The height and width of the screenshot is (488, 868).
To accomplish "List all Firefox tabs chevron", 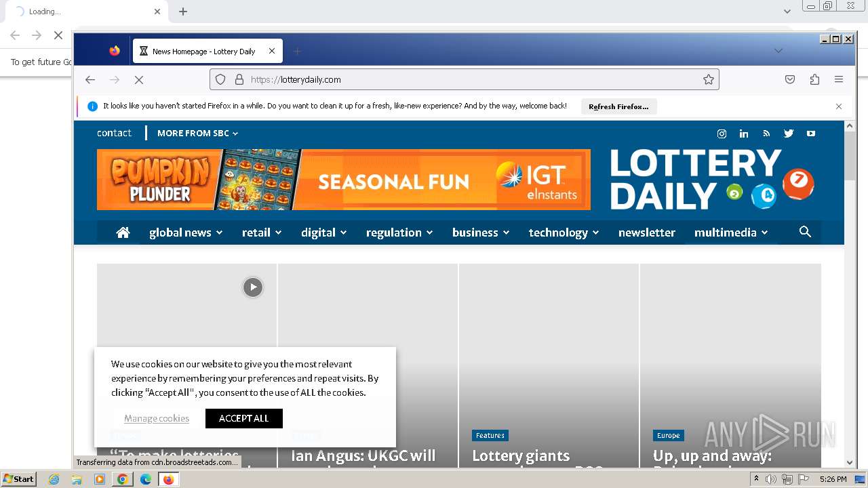I will pyautogui.click(x=778, y=51).
